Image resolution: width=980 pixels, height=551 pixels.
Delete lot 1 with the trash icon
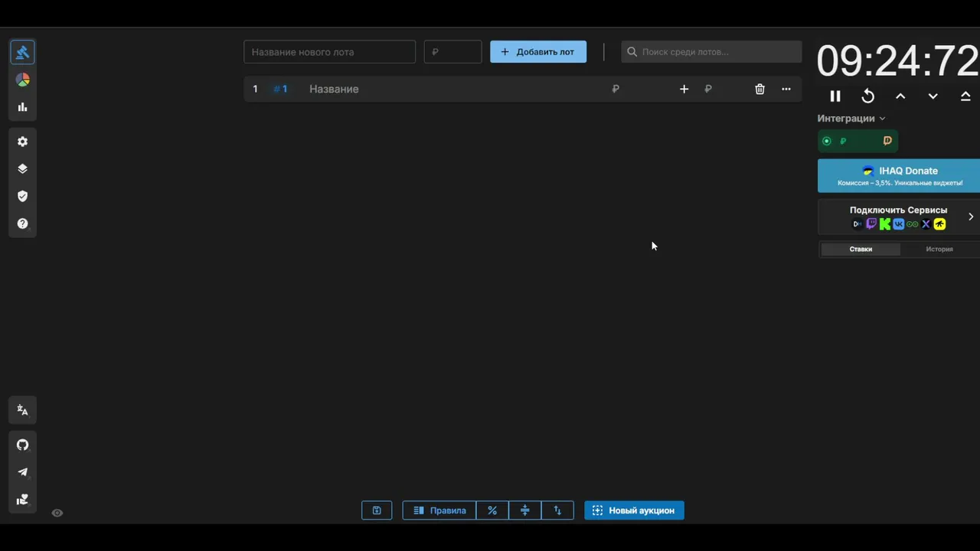[x=759, y=89]
